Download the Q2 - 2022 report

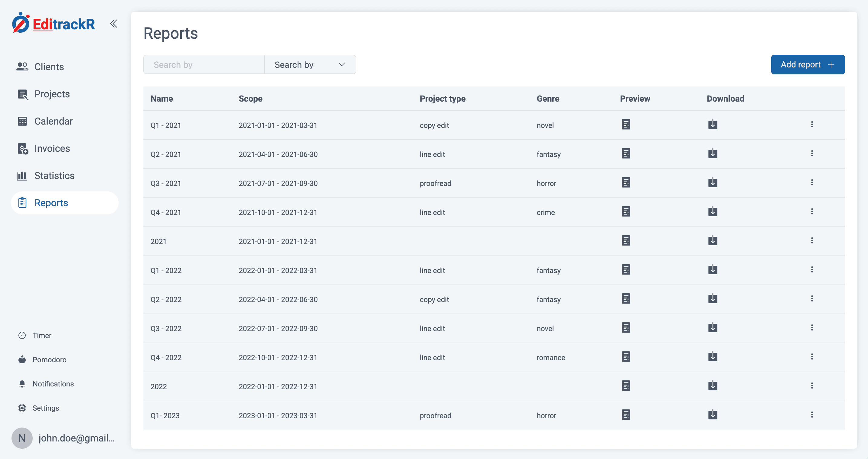pos(712,298)
